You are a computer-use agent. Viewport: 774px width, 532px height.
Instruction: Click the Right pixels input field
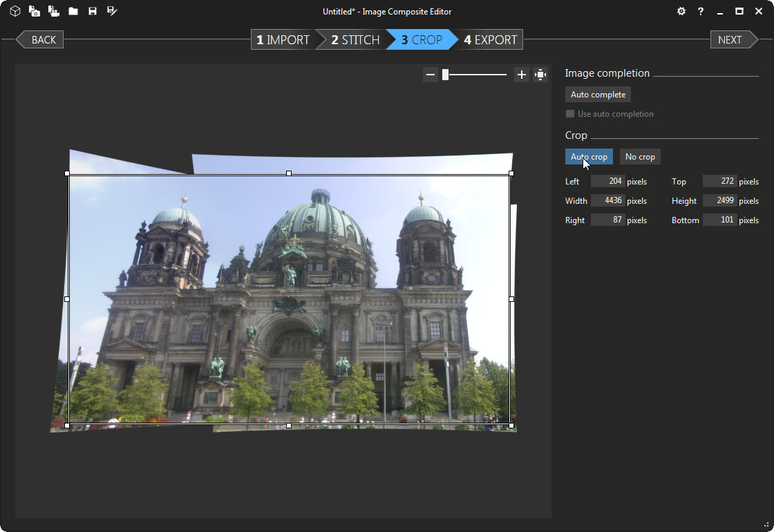point(607,220)
